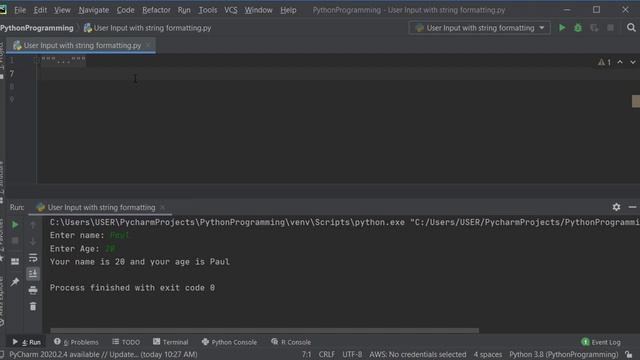The width and height of the screenshot is (640, 360).
Task: Click PythonProgramming breadcrumb
Action: tap(37, 28)
